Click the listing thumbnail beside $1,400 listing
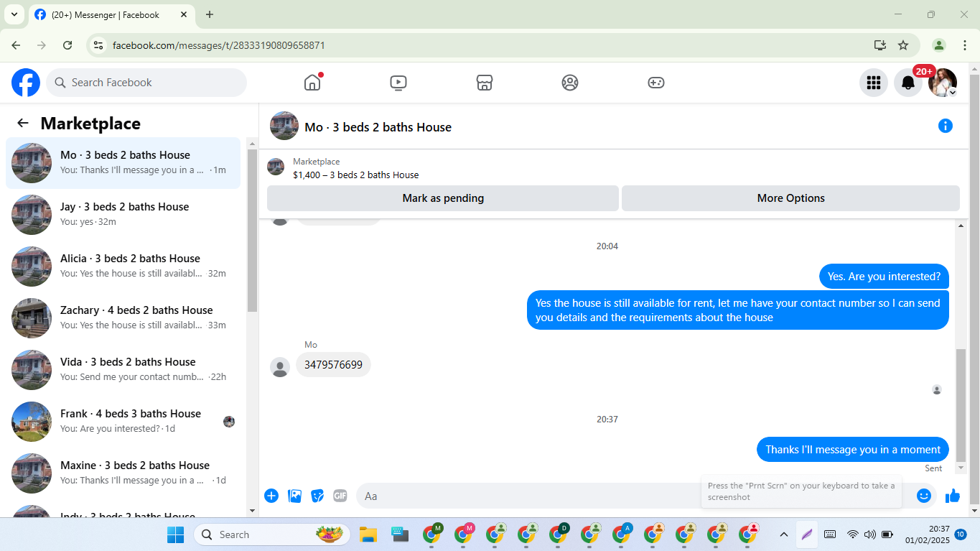This screenshot has height=551, width=980. click(x=276, y=167)
